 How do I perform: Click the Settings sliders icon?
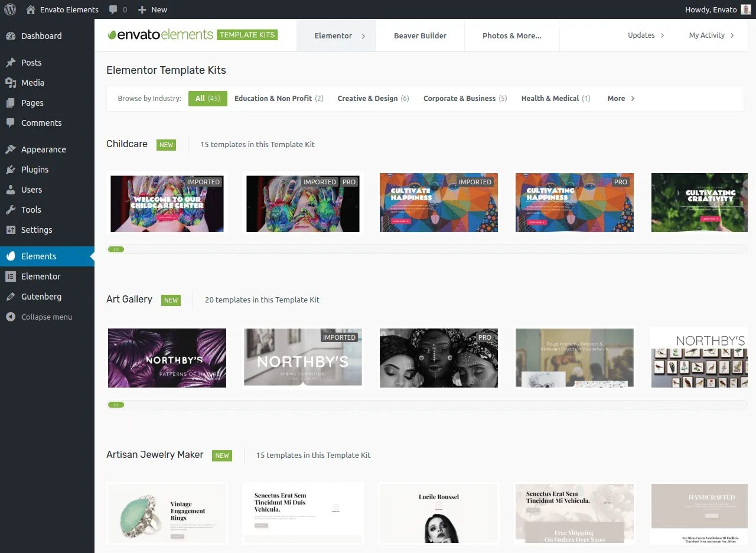click(x=10, y=230)
